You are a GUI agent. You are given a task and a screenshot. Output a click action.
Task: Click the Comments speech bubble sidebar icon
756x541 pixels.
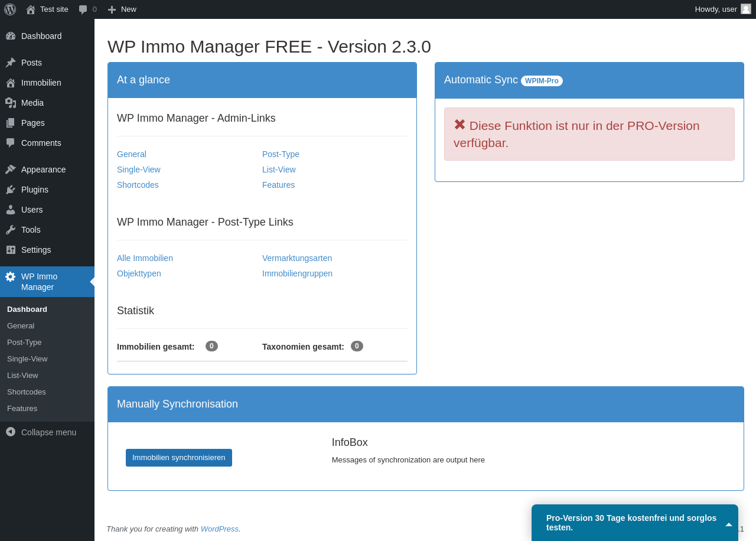[x=11, y=143]
